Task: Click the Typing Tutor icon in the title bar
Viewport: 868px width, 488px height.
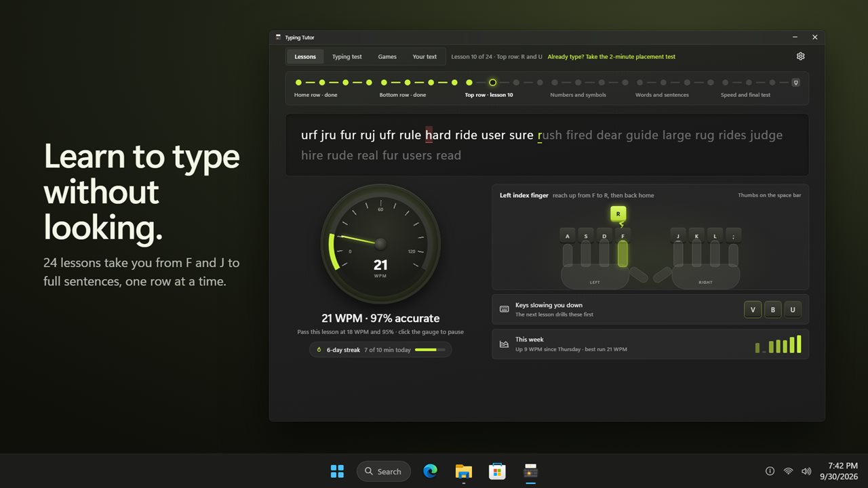Action: (x=278, y=37)
